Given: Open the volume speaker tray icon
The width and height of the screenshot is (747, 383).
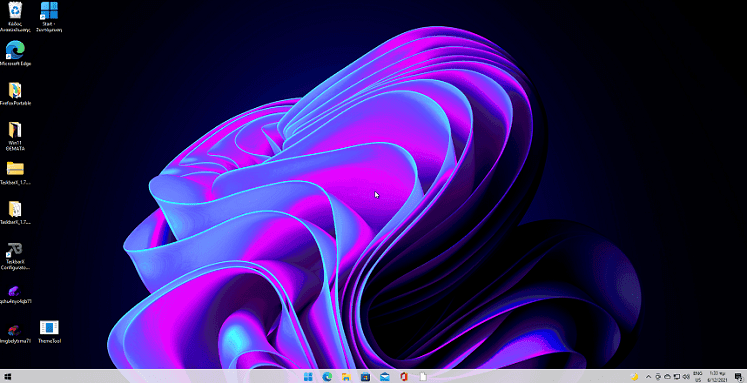Looking at the screenshot, I should [686, 377].
